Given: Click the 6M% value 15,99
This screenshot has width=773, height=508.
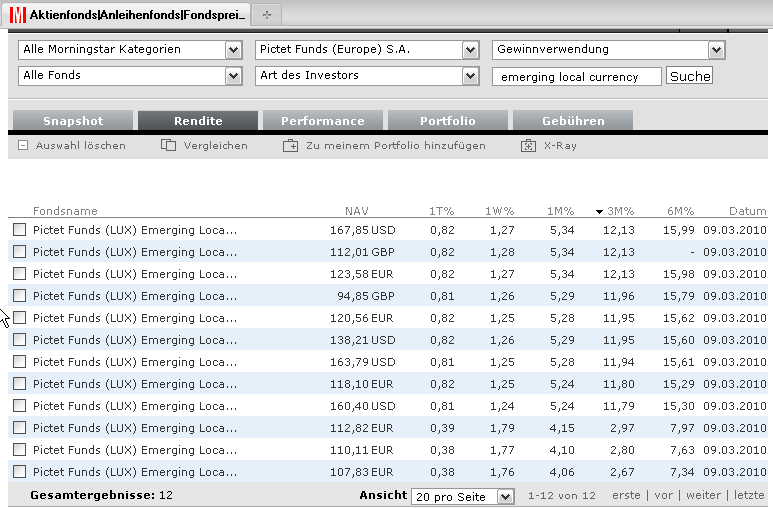Looking at the screenshot, I should (679, 230).
